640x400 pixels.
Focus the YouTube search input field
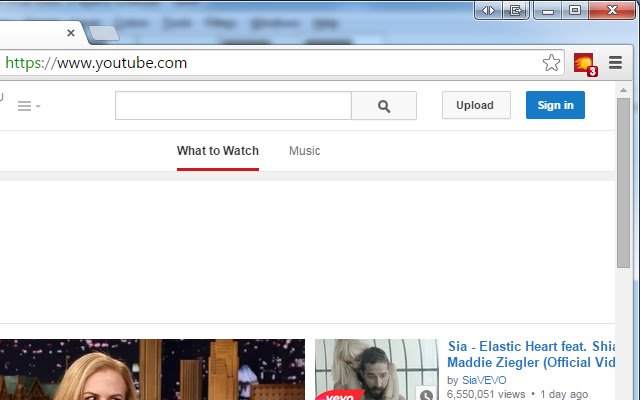[x=233, y=106]
